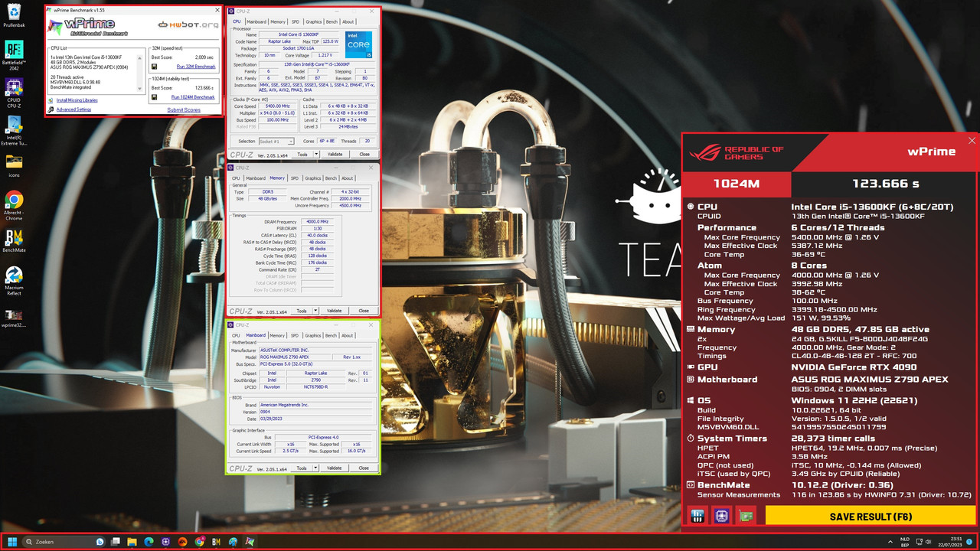Click Validate in CPU-Z memory timings window
The image size is (980, 551).
click(x=335, y=311)
